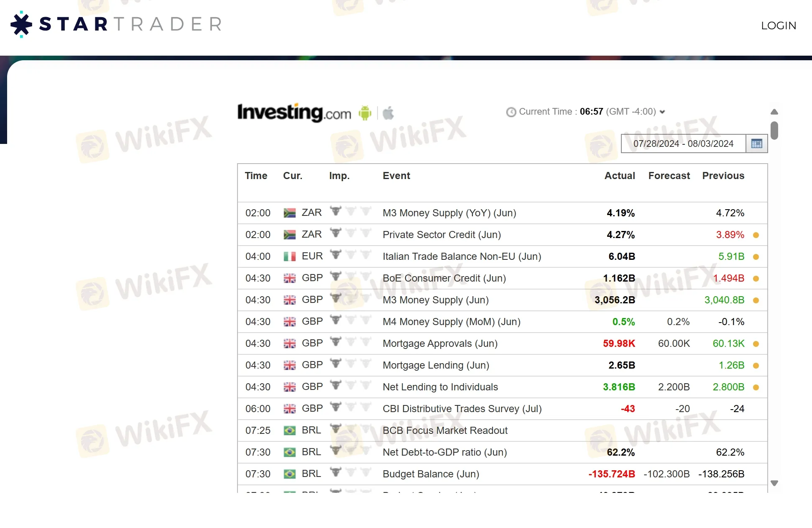
Task: Click the clock icon next to Current Time
Action: (510, 111)
